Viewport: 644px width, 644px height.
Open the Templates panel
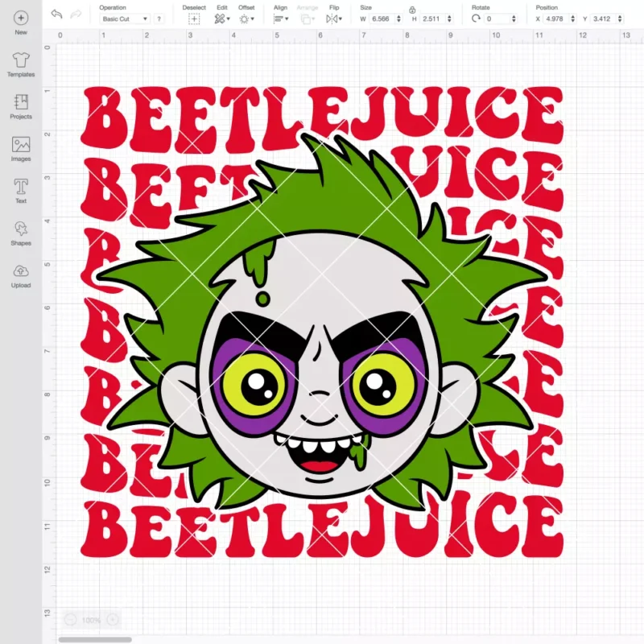[21, 64]
